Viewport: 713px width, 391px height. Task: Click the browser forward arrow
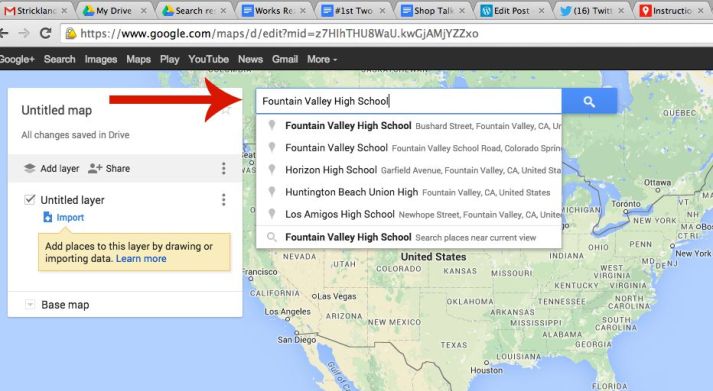click(x=24, y=33)
